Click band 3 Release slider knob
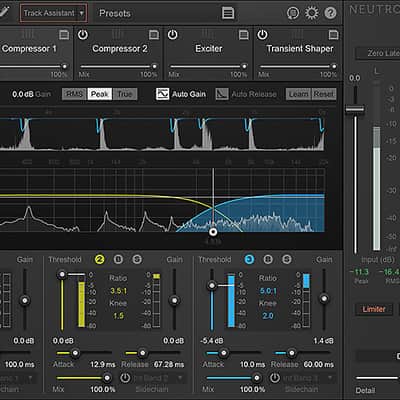The width and height of the screenshot is (400, 400). pos(292,353)
